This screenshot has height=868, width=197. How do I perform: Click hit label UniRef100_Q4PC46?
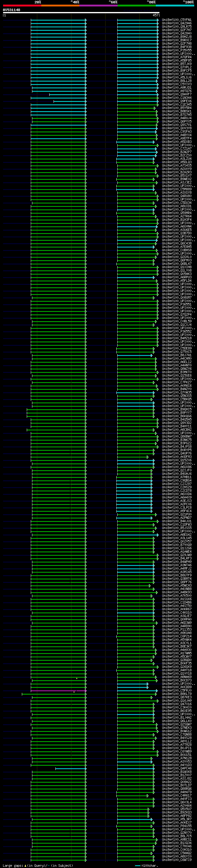tap(177, 768)
